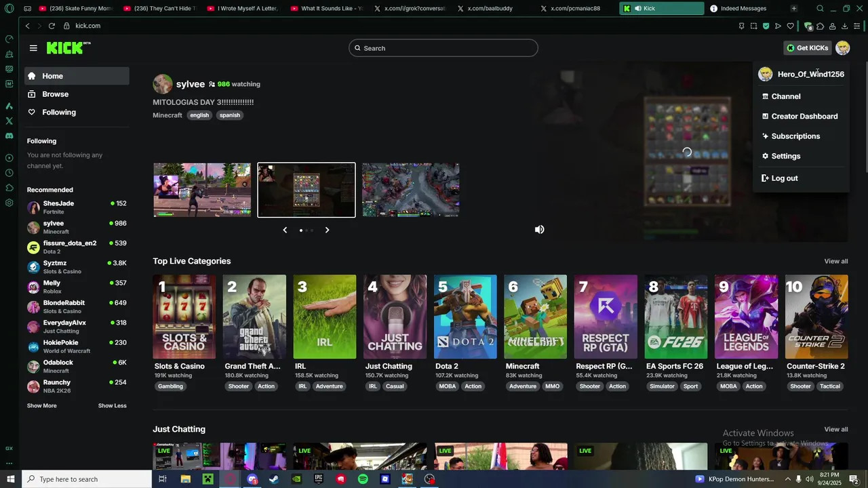Switch to x.com/baalbuddy browser tab
The image size is (868, 488).
[x=495, y=9]
